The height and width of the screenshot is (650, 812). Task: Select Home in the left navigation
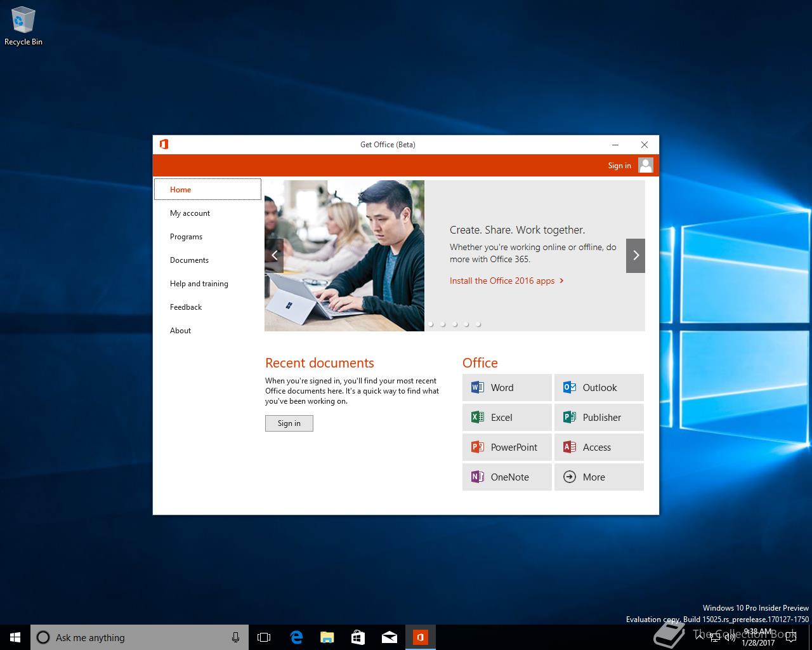click(207, 189)
